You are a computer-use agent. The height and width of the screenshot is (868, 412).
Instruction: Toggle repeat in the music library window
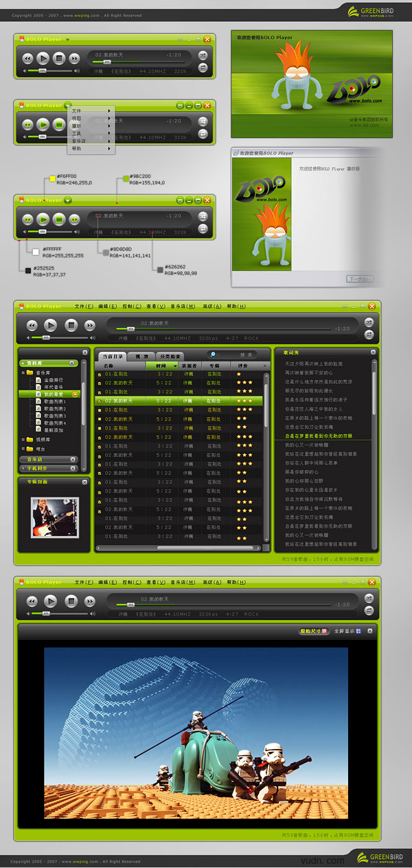point(369,334)
